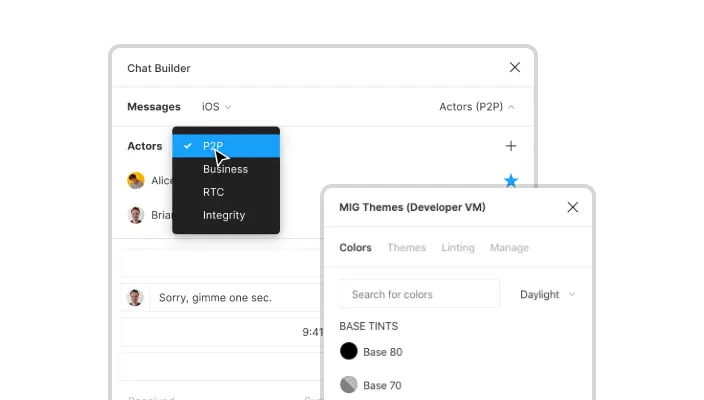Add a new actor with plus icon
The height and width of the screenshot is (400, 704).
(x=510, y=146)
